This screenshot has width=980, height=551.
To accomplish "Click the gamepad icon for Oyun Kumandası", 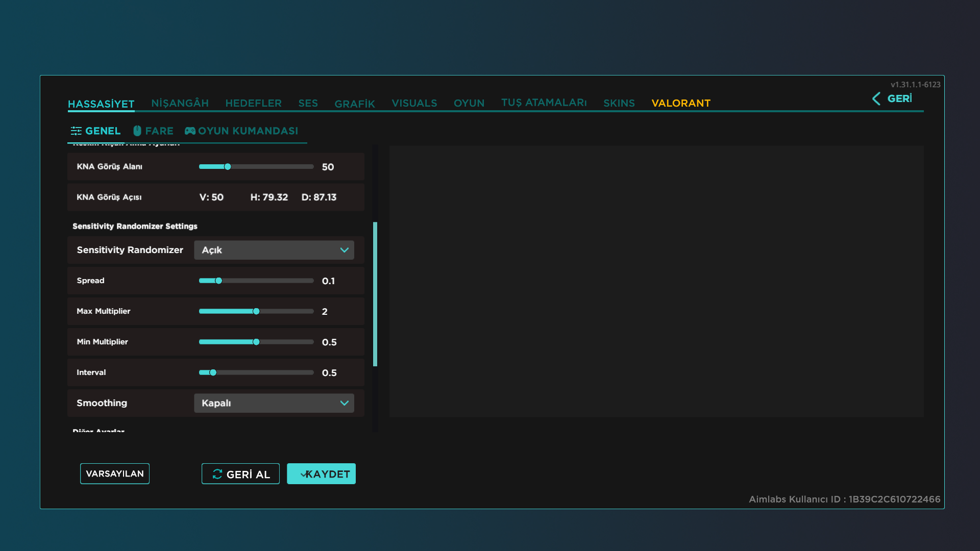I will 190,131.
